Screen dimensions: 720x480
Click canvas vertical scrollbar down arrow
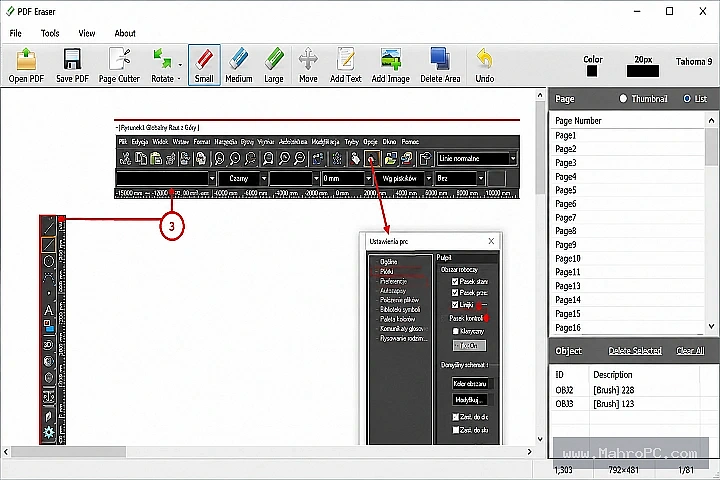(x=540, y=439)
